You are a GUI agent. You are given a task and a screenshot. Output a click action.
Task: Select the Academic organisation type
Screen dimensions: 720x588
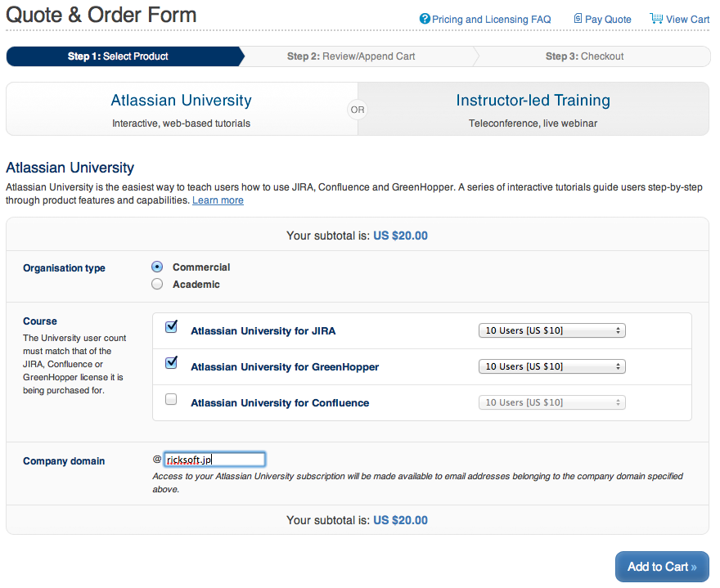[157, 284]
